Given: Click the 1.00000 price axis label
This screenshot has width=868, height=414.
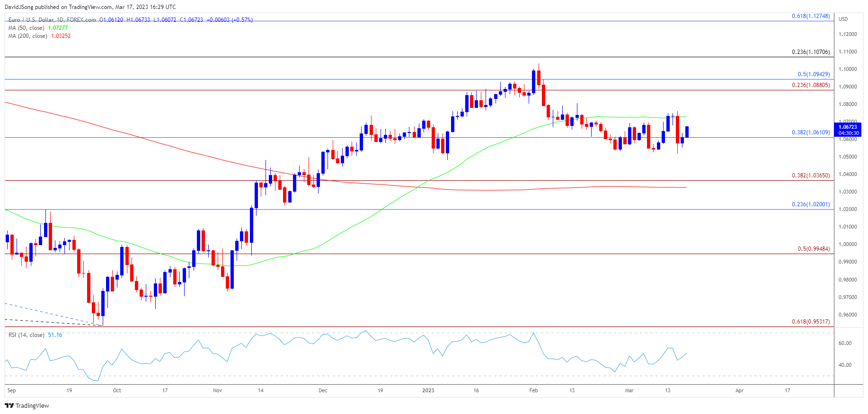Looking at the screenshot, I should (848, 245).
